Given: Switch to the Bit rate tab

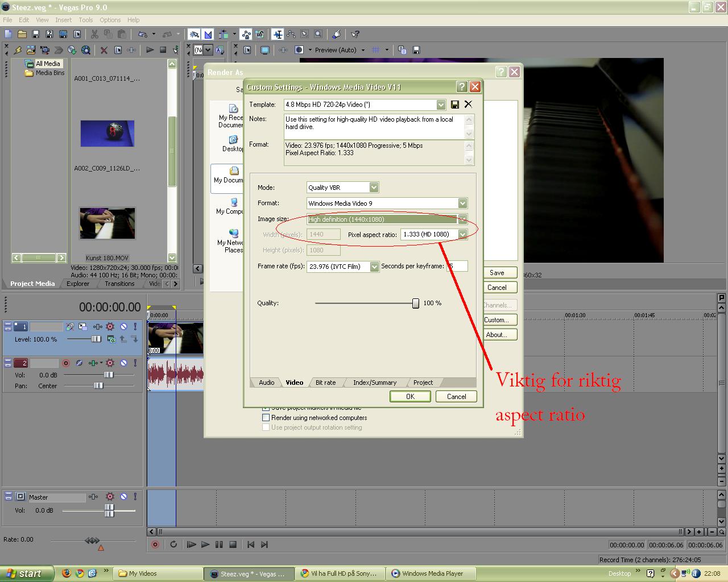Looking at the screenshot, I should [325, 383].
